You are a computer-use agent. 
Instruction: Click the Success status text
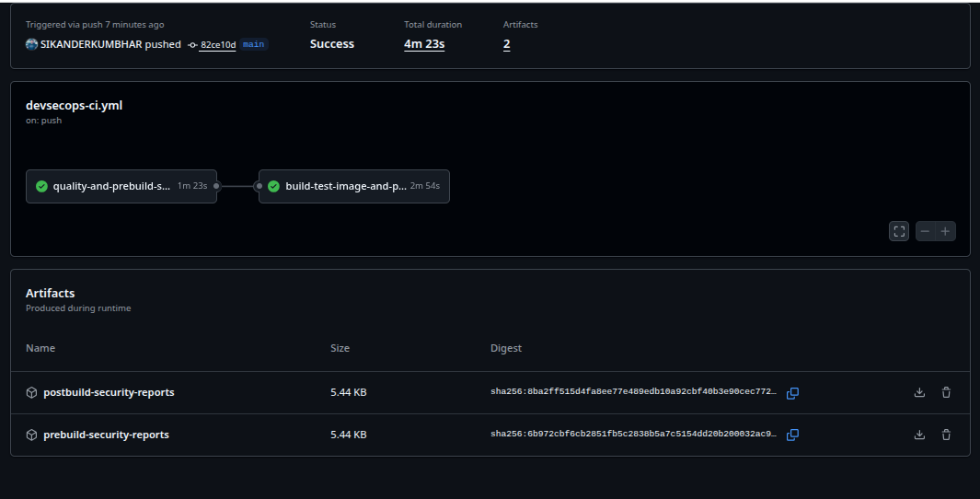tap(332, 44)
